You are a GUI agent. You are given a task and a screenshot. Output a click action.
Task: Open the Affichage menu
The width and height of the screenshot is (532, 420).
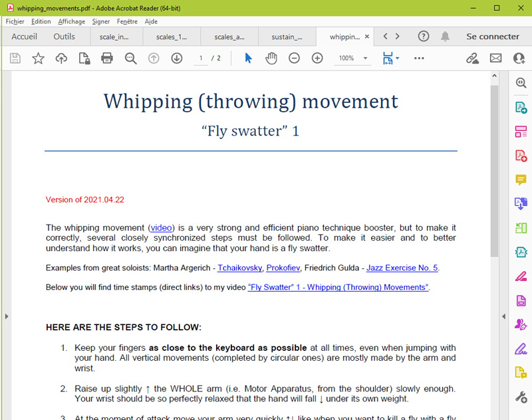tap(71, 21)
